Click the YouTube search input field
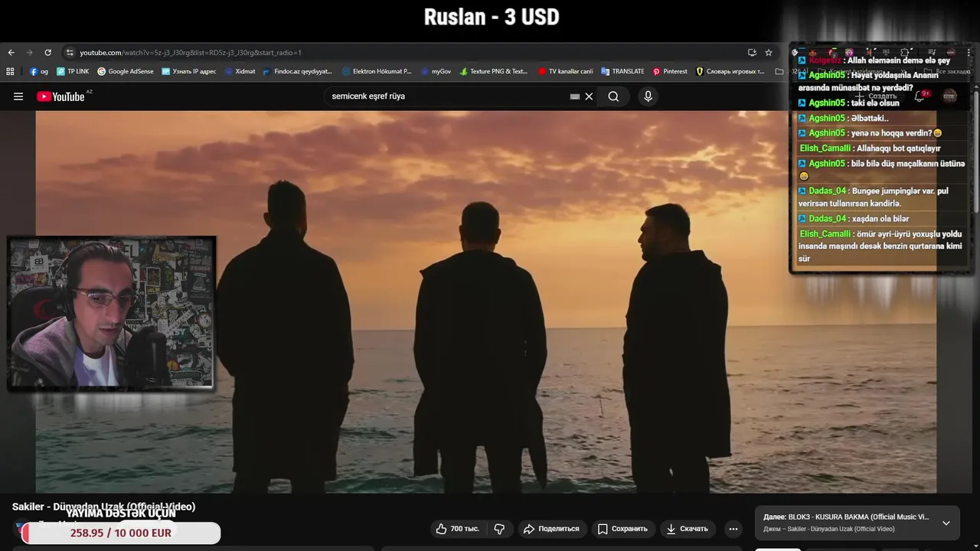This screenshot has height=551, width=980. tap(448, 96)
